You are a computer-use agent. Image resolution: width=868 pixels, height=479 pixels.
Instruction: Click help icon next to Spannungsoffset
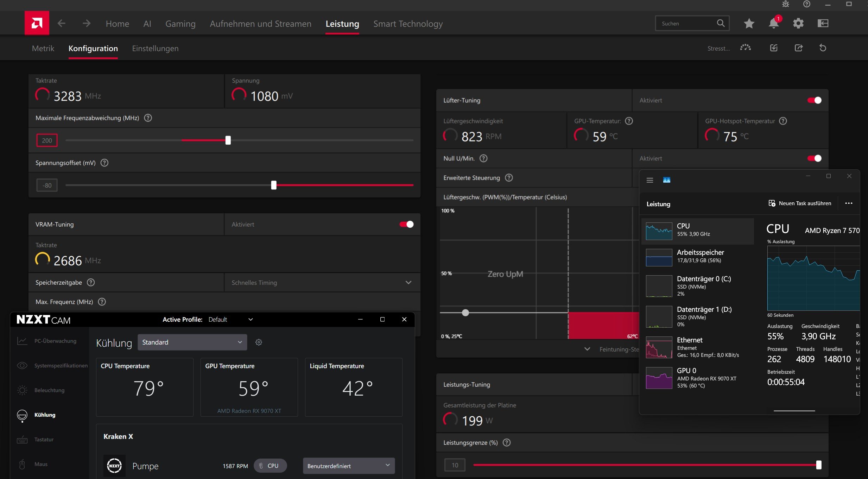coord(104,163)
